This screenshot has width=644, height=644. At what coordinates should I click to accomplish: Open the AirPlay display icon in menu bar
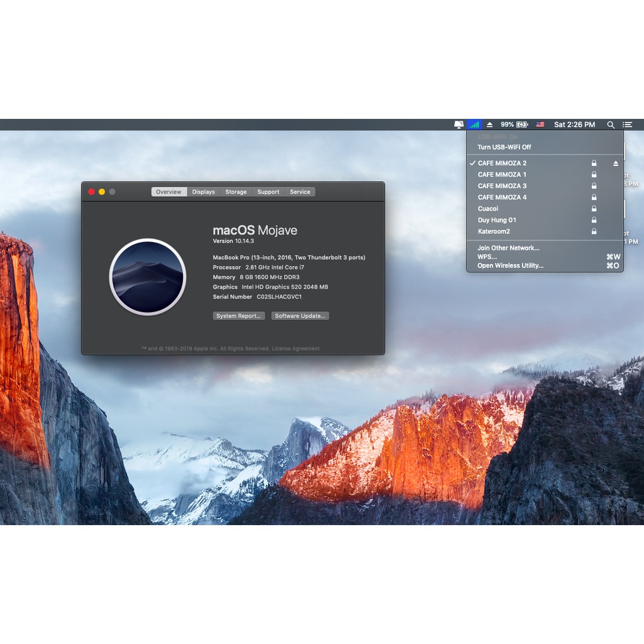tap(458, 125)
